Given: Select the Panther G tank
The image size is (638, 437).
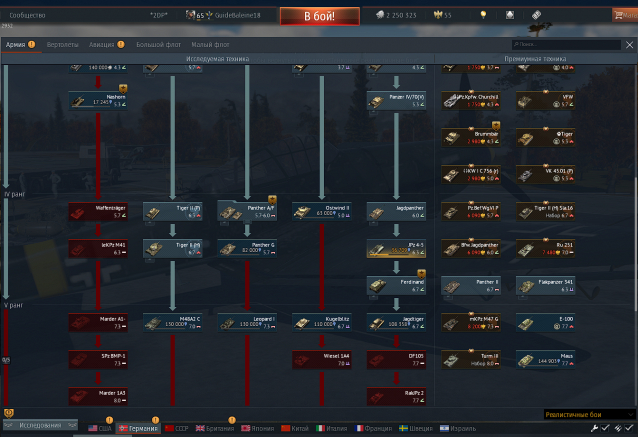Looking at the screenshot, I should [x=247, y=249].
